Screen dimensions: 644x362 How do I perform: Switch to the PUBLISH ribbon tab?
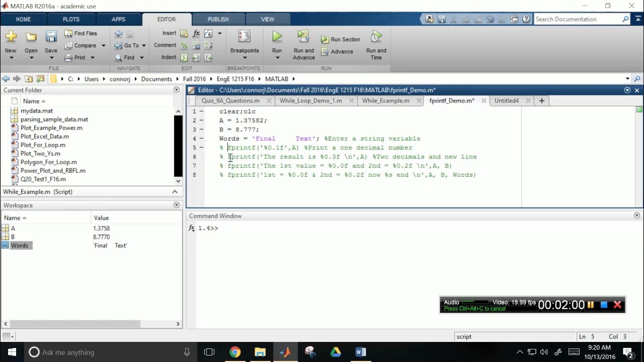218,19
